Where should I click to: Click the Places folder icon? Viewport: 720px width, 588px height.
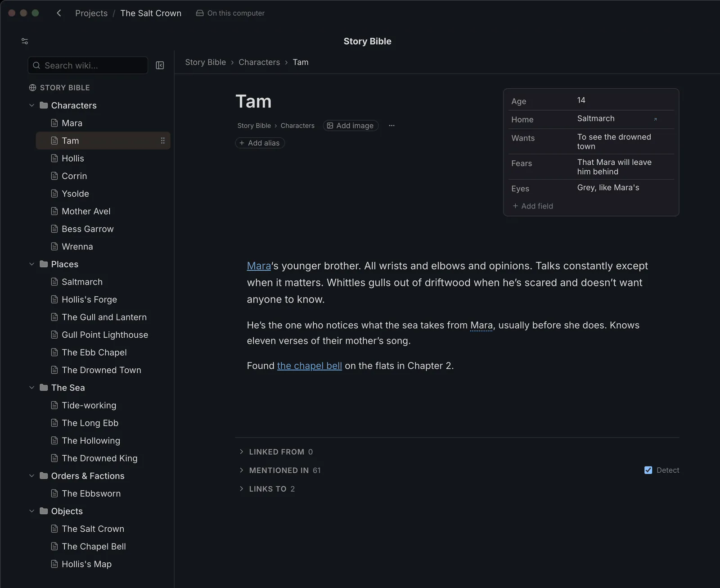click(44, 264)
